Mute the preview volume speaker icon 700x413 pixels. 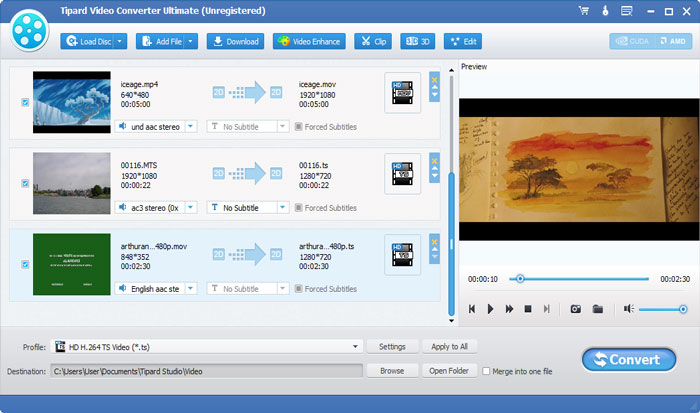tap(629, 309)
